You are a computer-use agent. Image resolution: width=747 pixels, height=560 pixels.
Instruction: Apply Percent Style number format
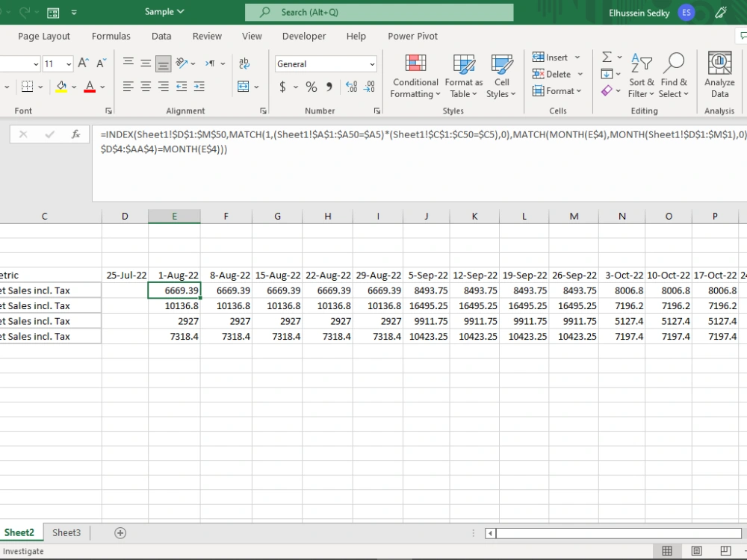310,87
